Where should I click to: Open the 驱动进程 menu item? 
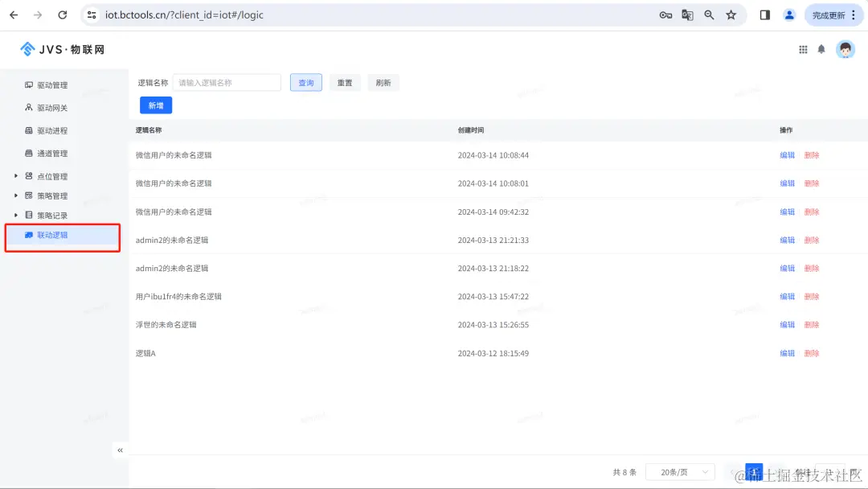click(x=52, y=131)
